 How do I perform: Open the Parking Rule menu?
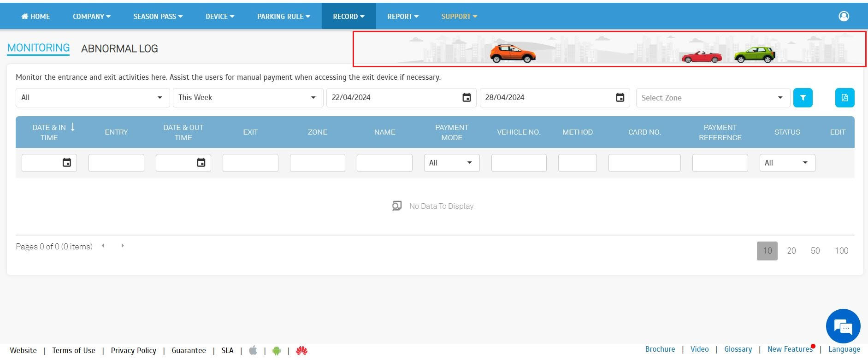pos(283,16)
